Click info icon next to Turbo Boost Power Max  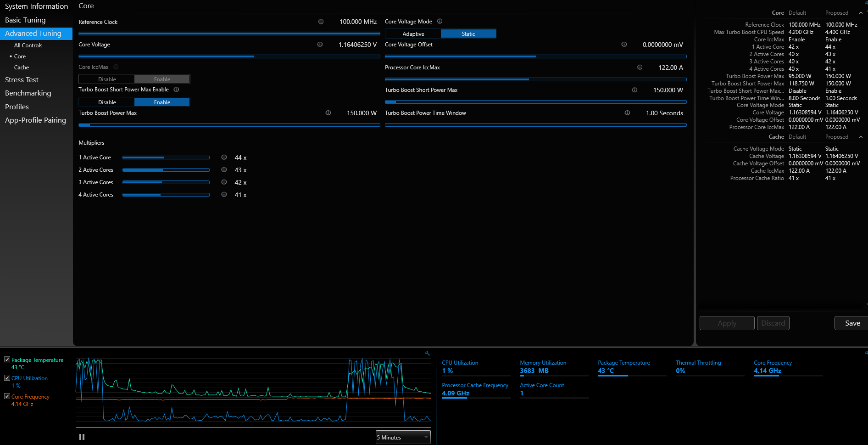328,113
